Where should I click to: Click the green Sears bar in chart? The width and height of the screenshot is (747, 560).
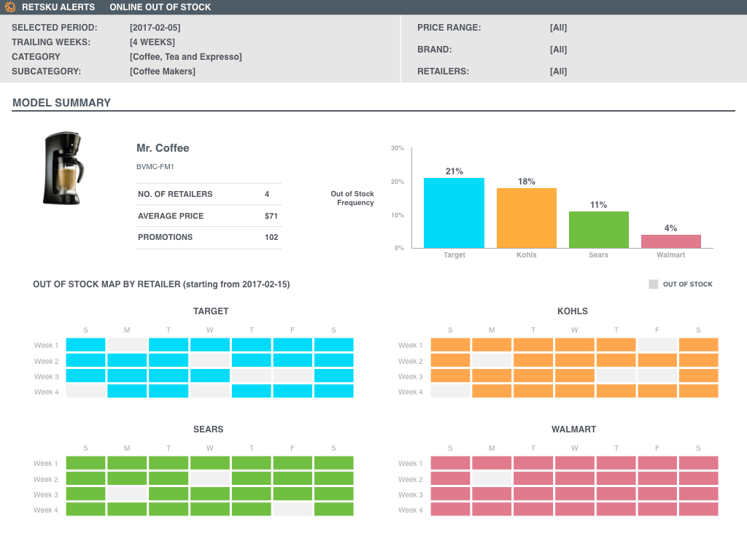[x=599, y=230]
